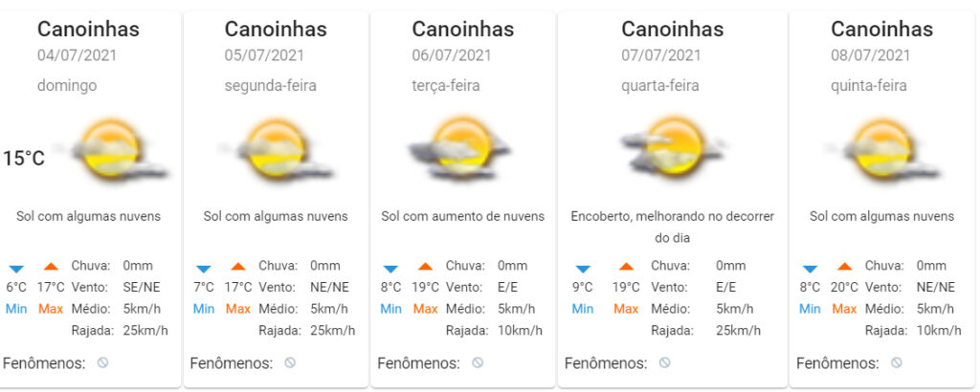Click the 'Sol com aumento de nuvens' description
Image resolution: width=980 pixels, height=392 pixels.
[462, 216]
